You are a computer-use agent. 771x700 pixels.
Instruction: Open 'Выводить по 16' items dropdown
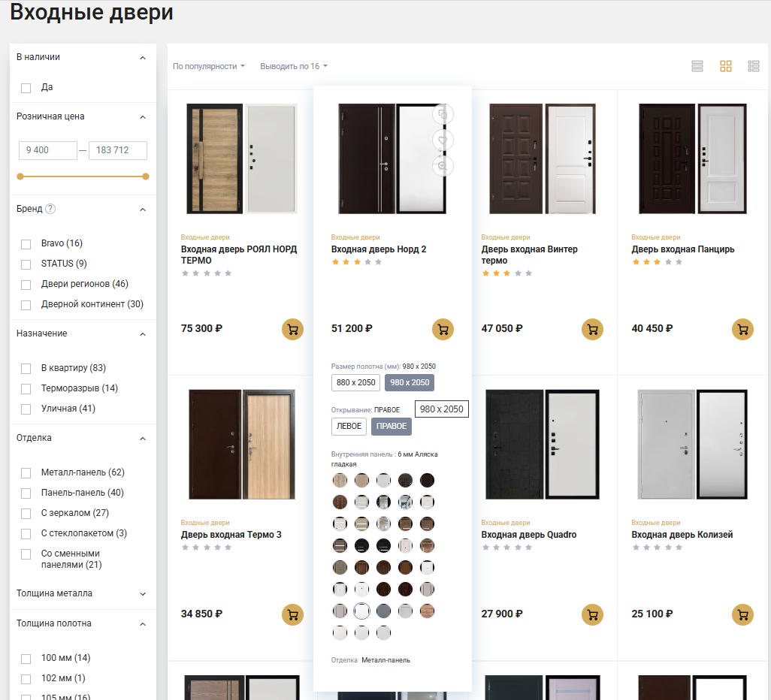pyautogui.click(x=294, y=66)
